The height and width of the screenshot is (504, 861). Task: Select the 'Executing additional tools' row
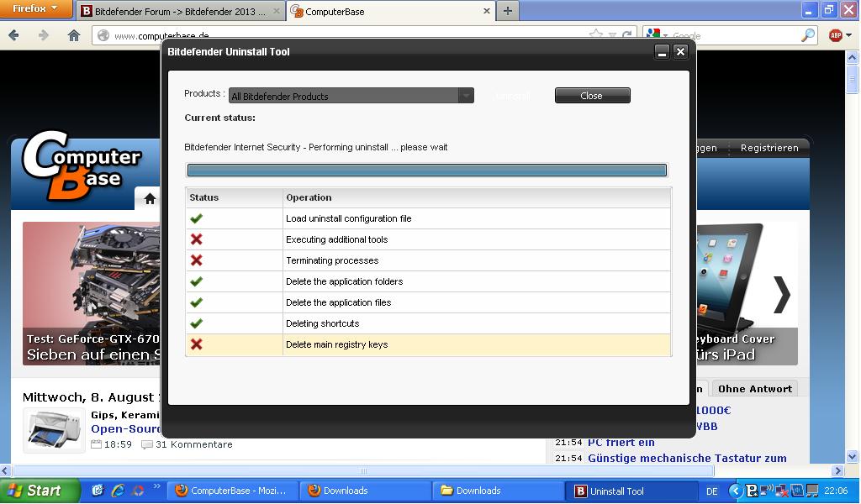(x=428, y=239)
